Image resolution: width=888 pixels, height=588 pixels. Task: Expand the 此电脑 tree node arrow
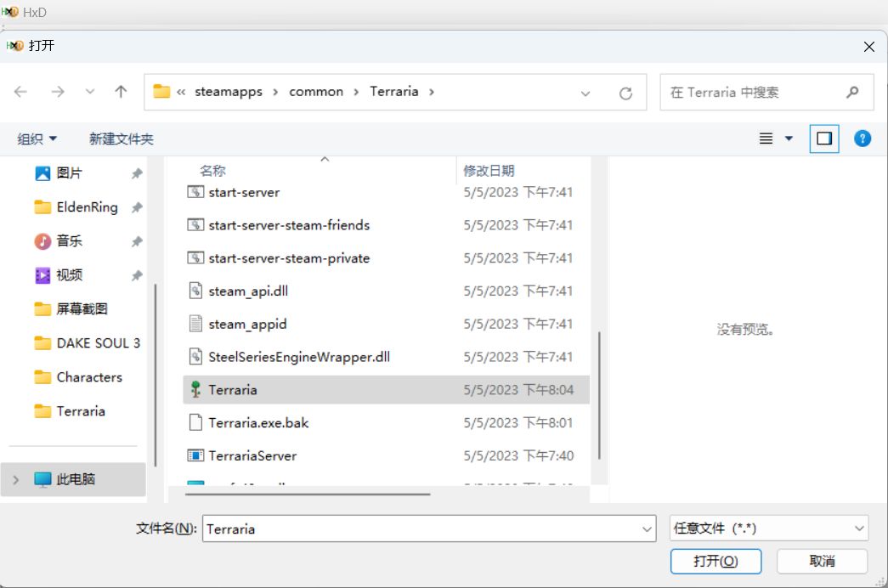tap(16, 480)
